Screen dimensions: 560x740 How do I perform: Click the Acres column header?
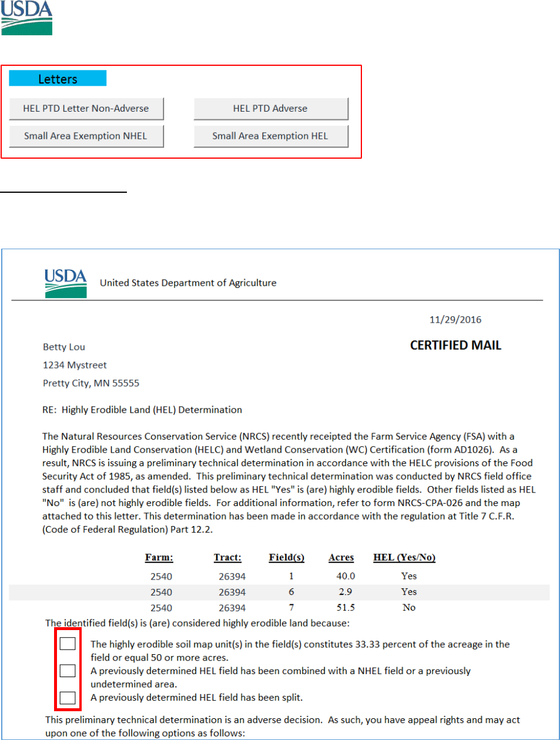(x=341, y=557)
